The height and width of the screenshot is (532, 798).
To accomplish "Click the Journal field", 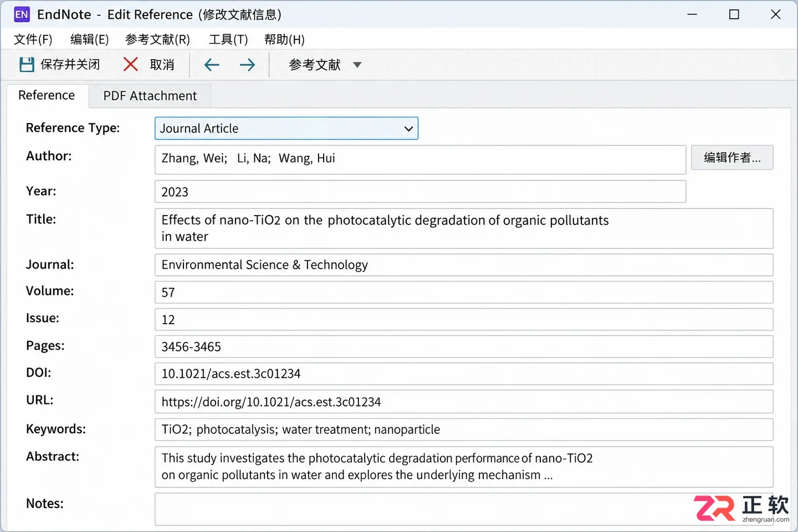I will click(x=464, y=265).
